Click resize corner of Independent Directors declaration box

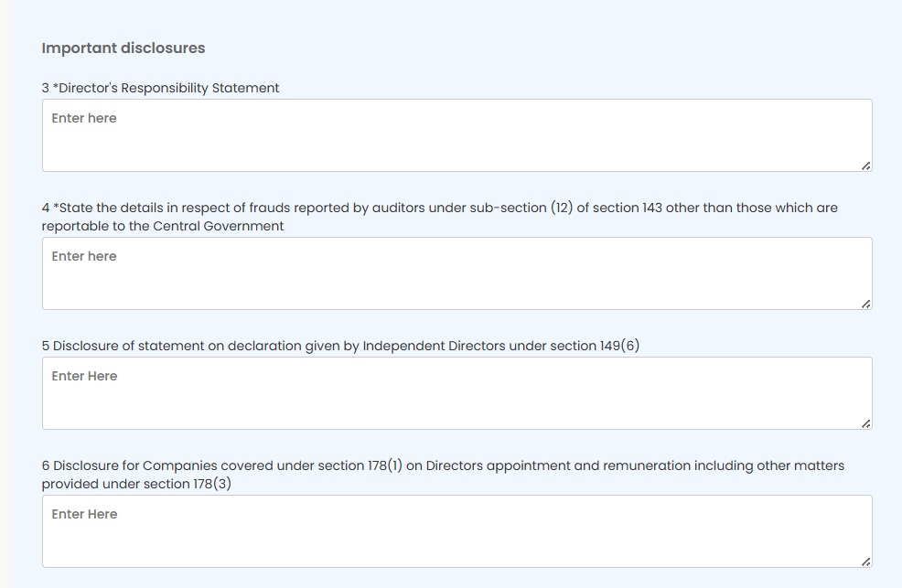865,423
